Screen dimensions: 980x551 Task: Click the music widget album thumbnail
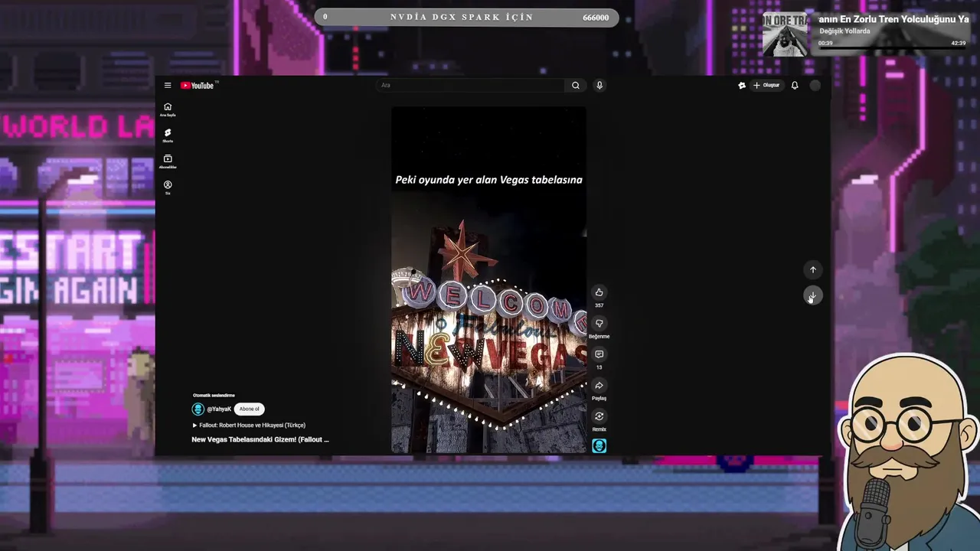point(784,34)
